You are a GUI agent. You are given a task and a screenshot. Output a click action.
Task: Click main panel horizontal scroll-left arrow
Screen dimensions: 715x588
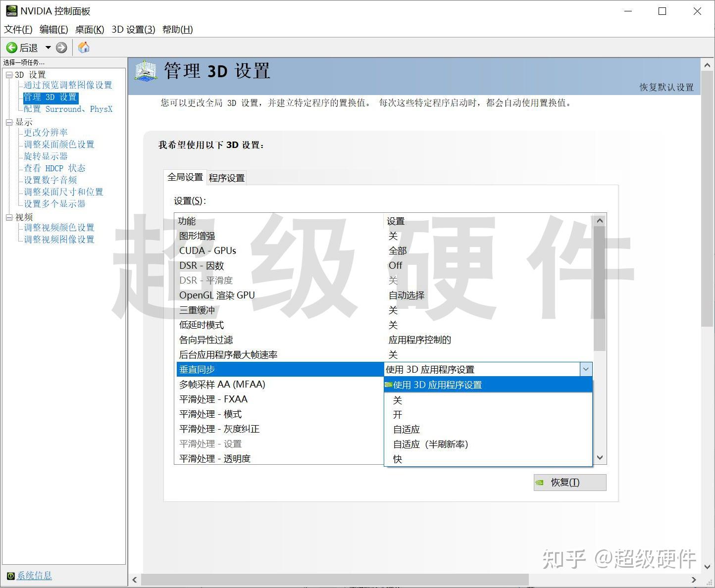(x=135, y=580)
